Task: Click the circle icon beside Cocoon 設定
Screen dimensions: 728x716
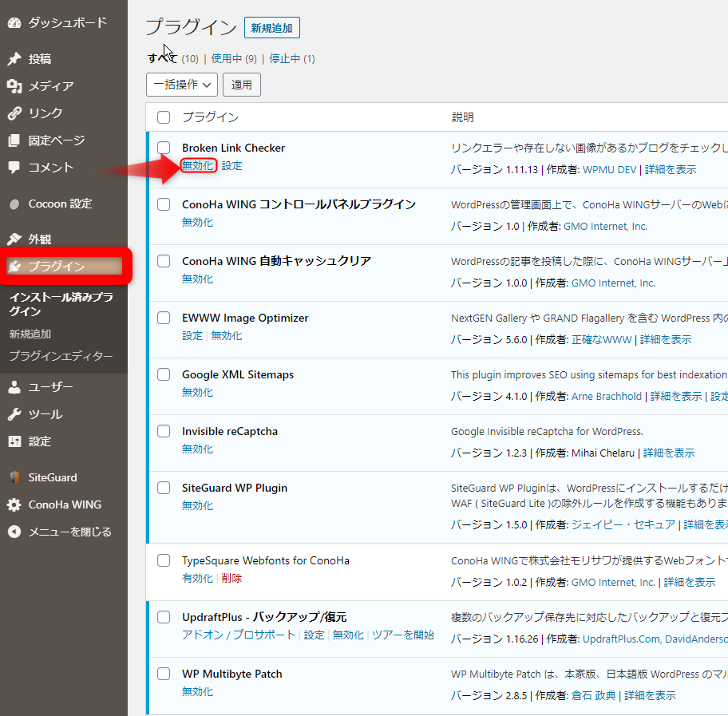Action: coord(14,204)
